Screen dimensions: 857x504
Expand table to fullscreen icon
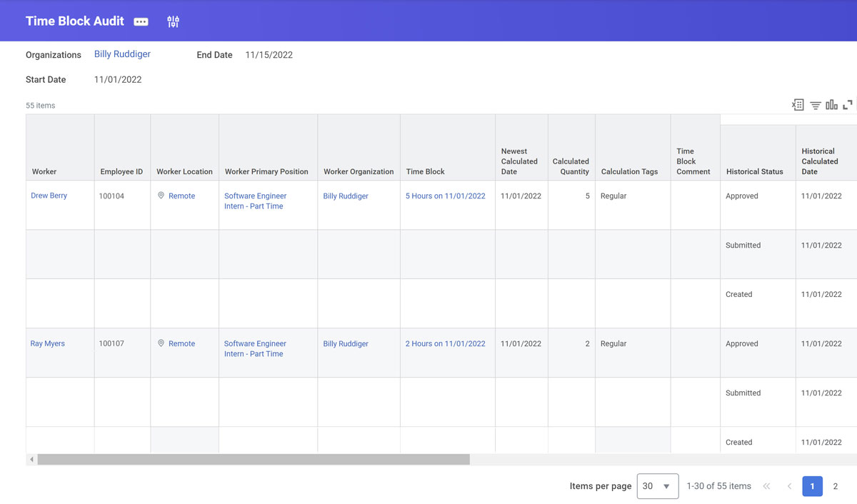click(848, 105)
